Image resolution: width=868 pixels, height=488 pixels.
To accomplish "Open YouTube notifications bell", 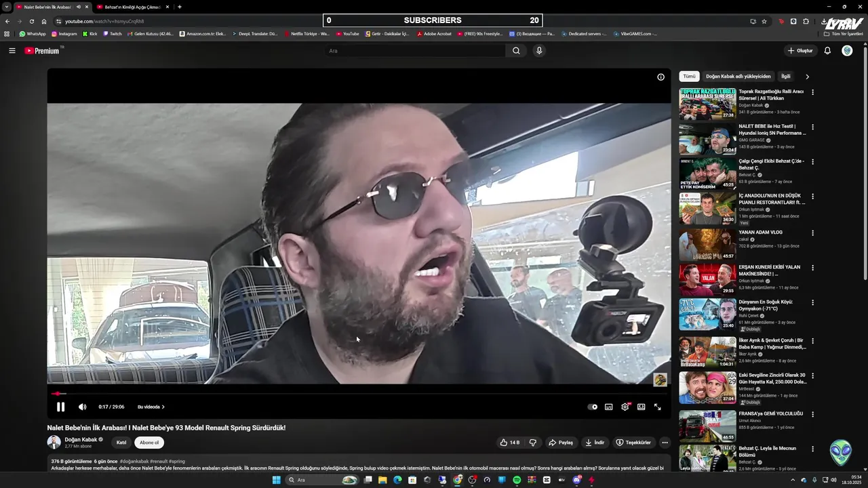I will pos(827,50).
